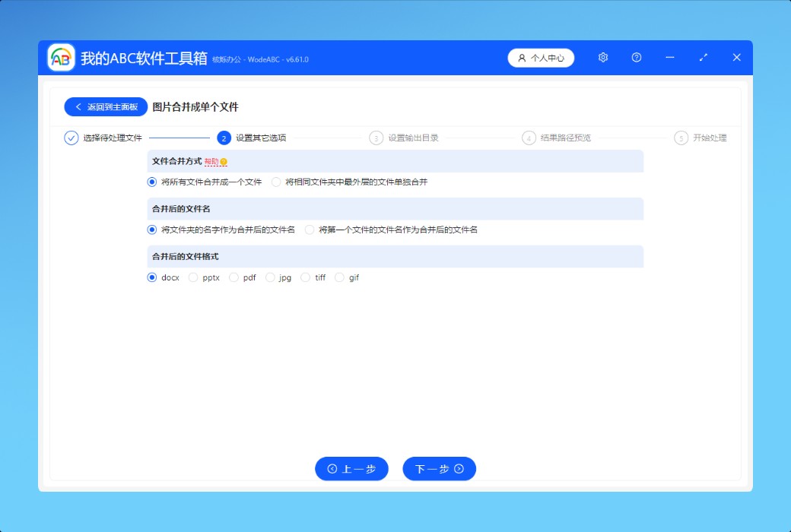791x532 pixels.
Task: Click the step 1 checkmark circle icon
Action: point(71,138)
